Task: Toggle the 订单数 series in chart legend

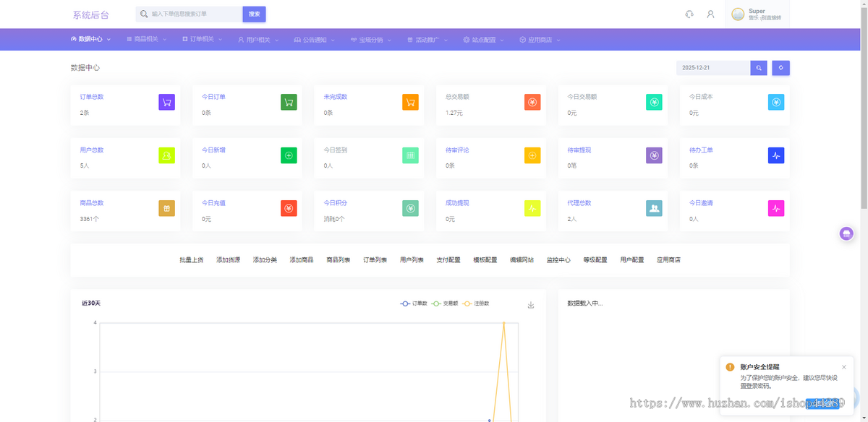Action: click(x=414, y=303)
